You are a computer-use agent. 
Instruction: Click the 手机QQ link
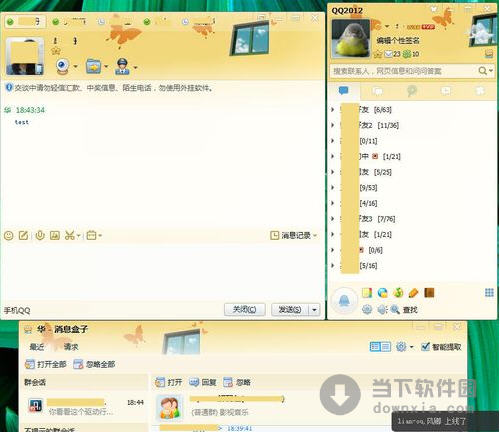coord(17,311)
